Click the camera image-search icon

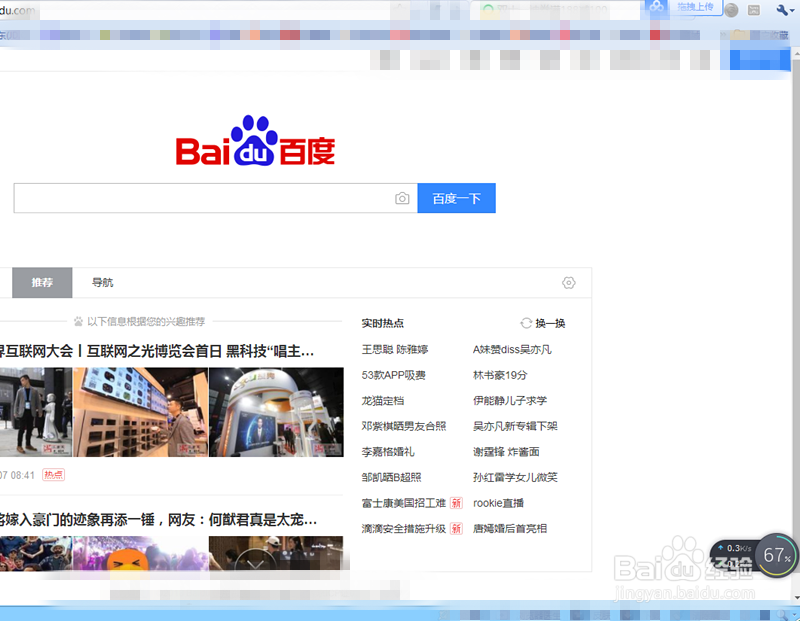[x=402, y=198]
